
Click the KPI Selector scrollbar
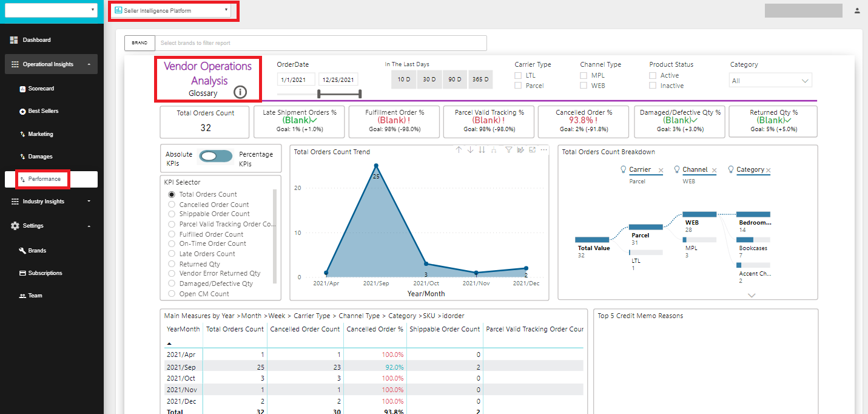coord(275,237)
